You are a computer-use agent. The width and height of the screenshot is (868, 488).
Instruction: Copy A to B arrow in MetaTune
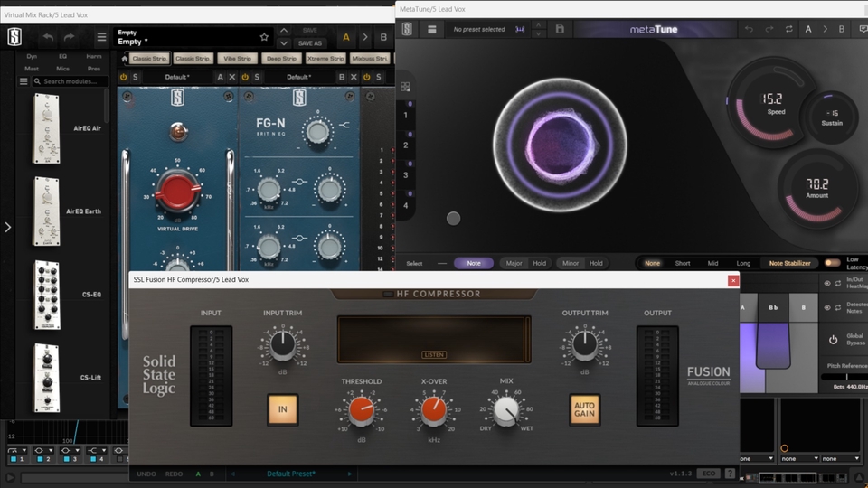825,29
